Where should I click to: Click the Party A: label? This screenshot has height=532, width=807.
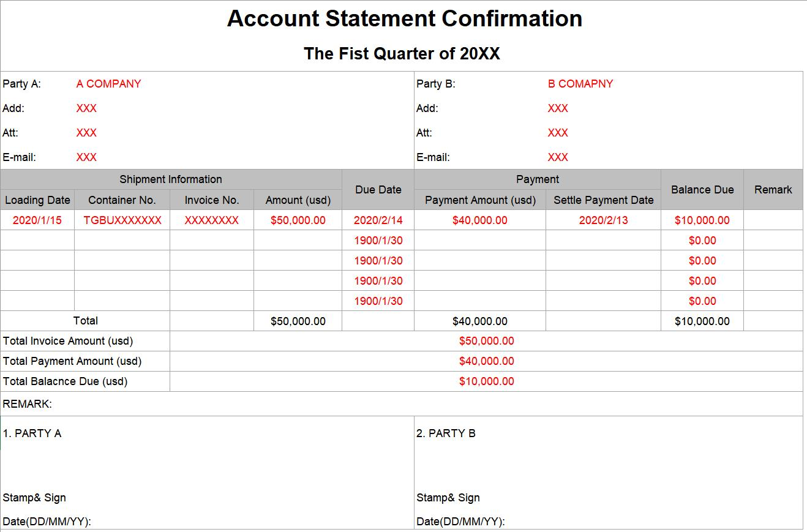click(x=21, y=84)
